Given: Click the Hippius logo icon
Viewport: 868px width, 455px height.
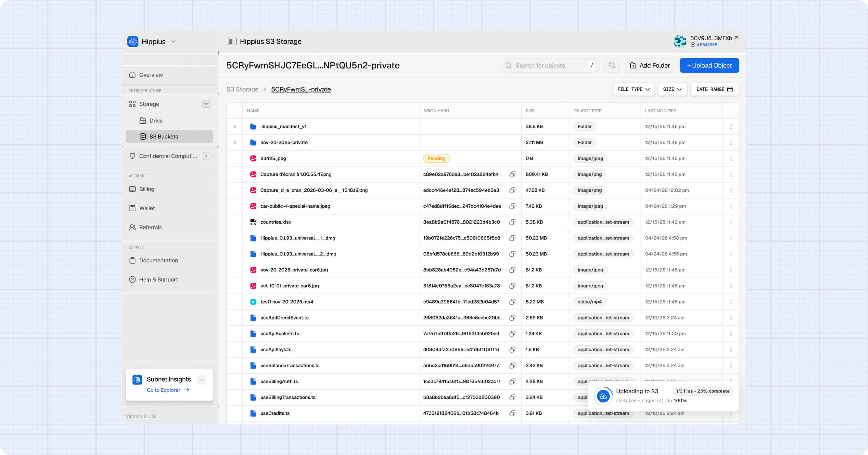Looking at the screenshot, I should point(133,42).
